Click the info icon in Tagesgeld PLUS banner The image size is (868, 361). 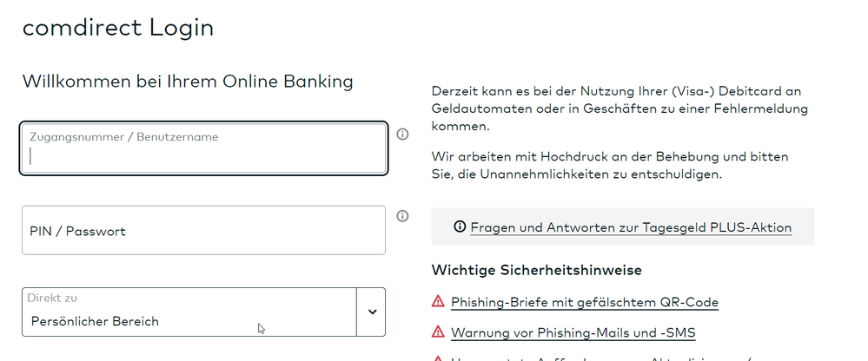tap(460, 227)
